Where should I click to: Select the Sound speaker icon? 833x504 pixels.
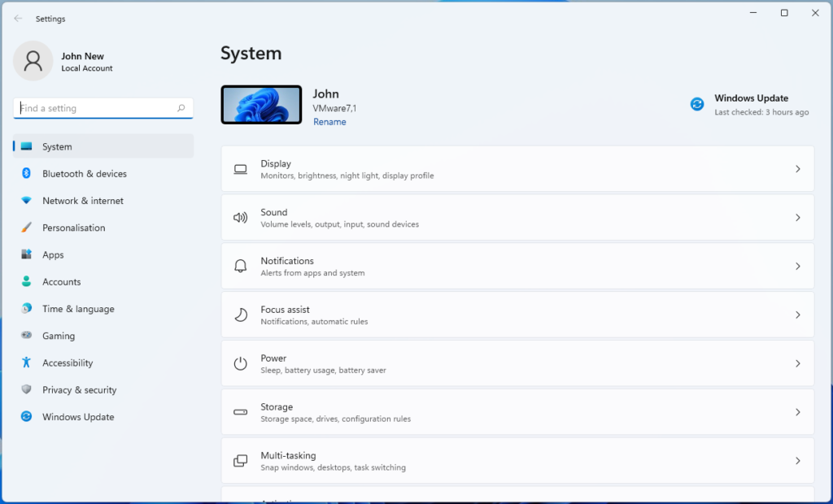tap(240, 217)
